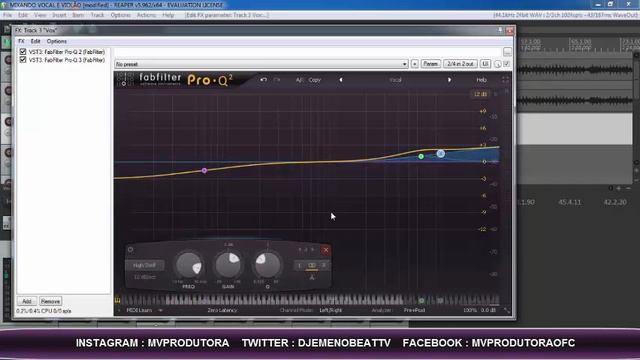
Task: Click the redo arrow in Pro-Q 2
Action: (x=277, y=80)
